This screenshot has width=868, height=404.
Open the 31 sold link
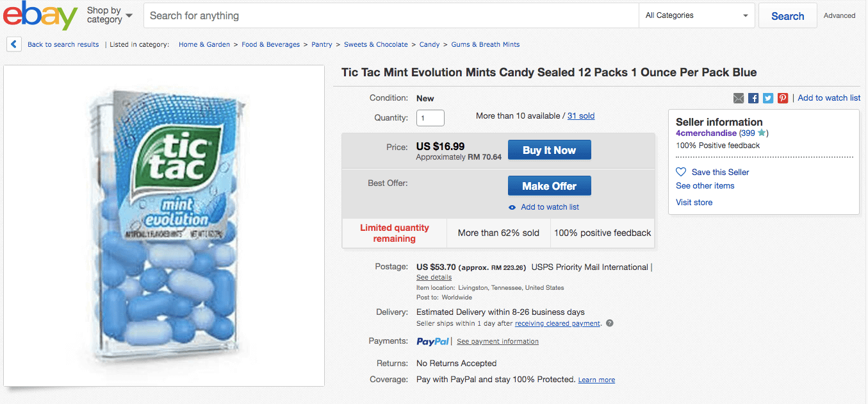(x=581, y=116)
